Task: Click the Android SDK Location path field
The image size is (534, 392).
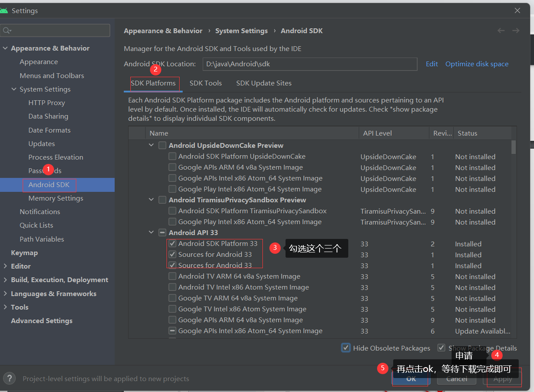Action: [x=310, y=64]
